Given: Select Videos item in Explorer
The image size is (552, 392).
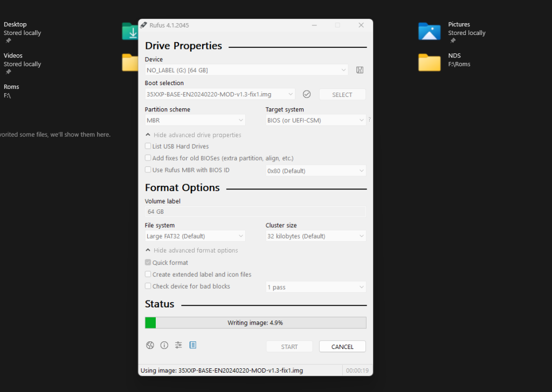Looking at the screenshot, I should coord(23,64).
